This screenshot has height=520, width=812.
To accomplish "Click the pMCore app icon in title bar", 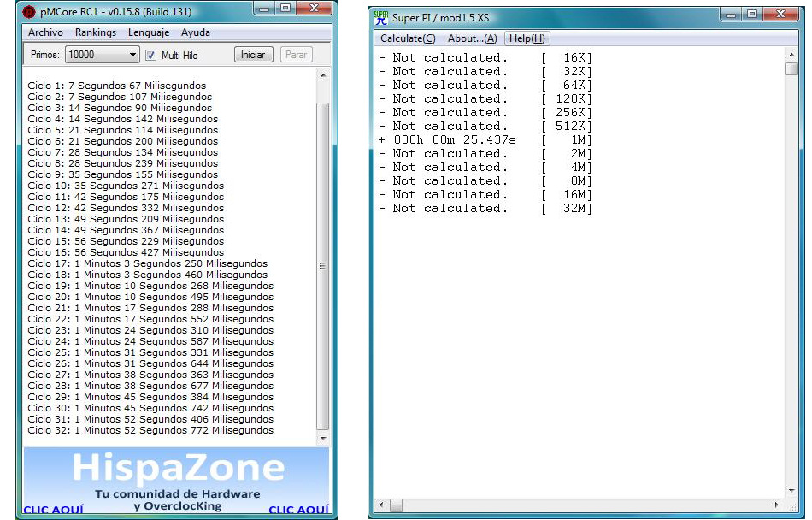I will [29, 12].
